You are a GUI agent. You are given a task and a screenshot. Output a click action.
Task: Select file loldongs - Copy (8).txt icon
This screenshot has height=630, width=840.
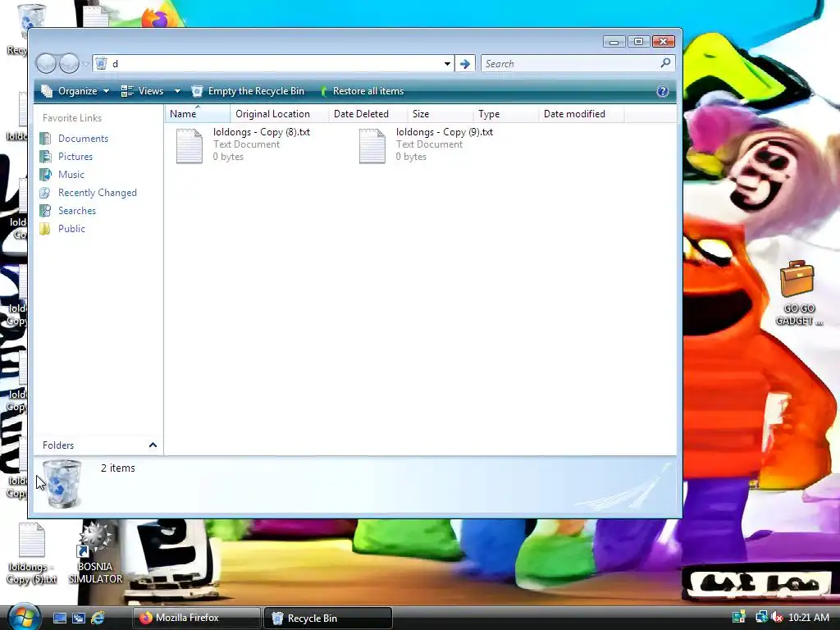tap(189, 146)
